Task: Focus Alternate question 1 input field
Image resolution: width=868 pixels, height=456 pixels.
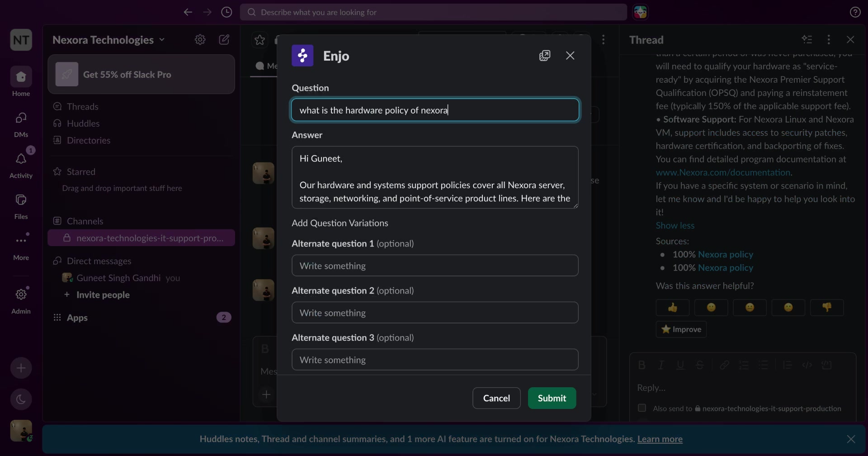Action: (435, 266)
